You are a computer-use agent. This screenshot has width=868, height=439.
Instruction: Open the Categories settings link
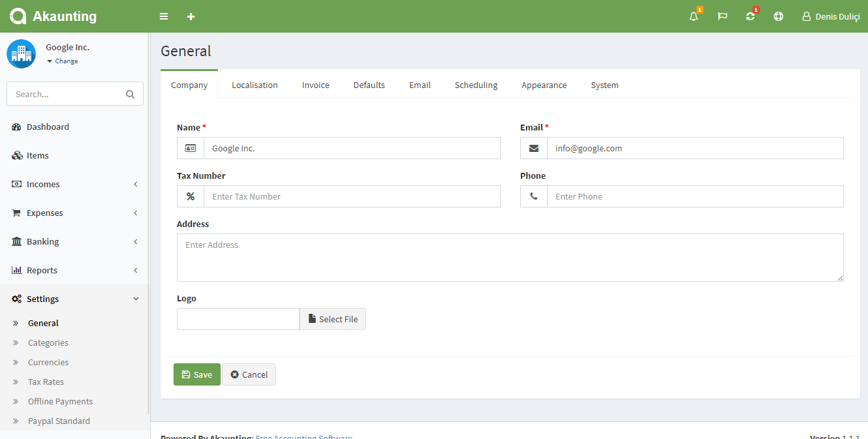pyautogui.click(x=48, y=342)
